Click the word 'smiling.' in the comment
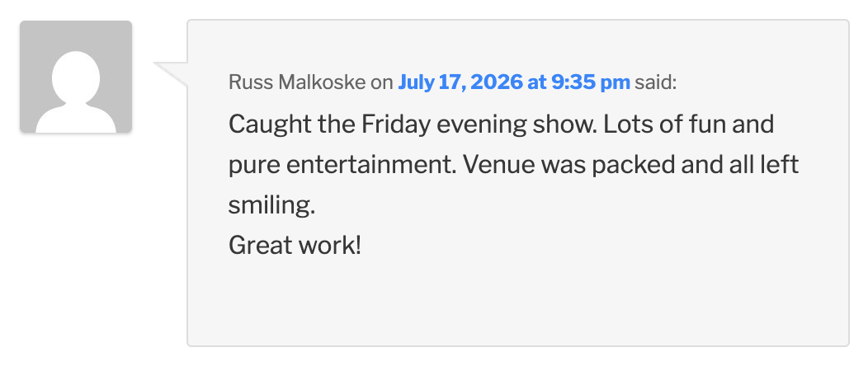 271,205
